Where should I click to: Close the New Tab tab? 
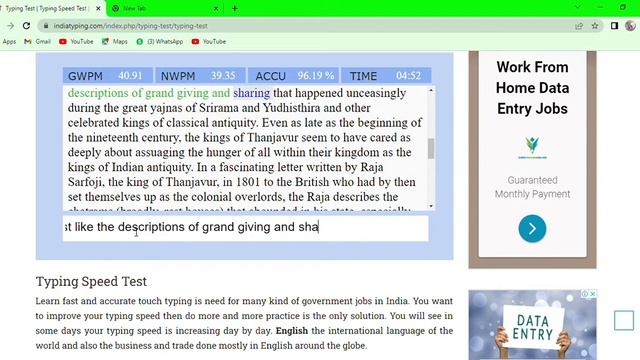coord(216,8)
